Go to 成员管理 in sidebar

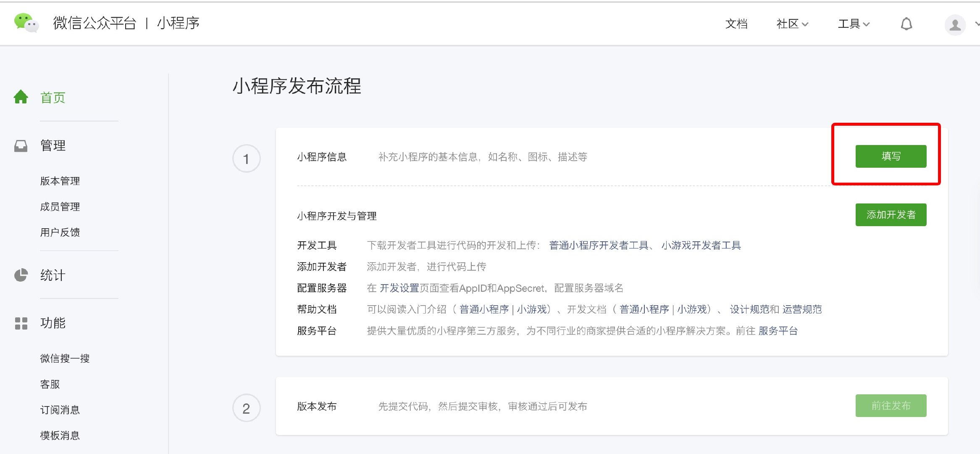60,207
